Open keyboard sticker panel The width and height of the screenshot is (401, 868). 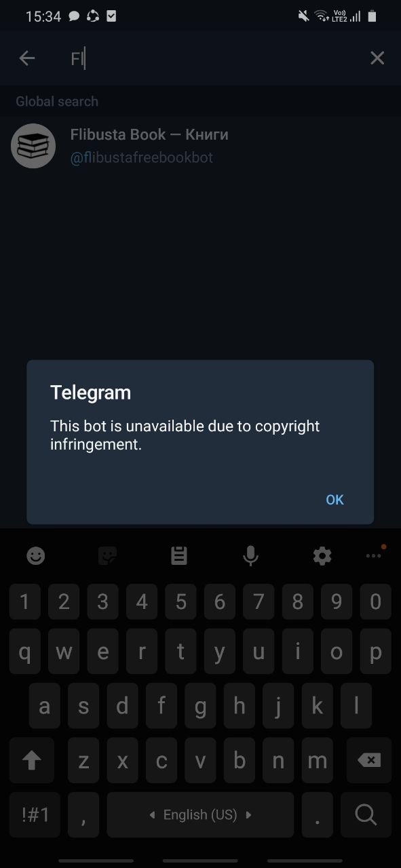click(x=107, y=556)
